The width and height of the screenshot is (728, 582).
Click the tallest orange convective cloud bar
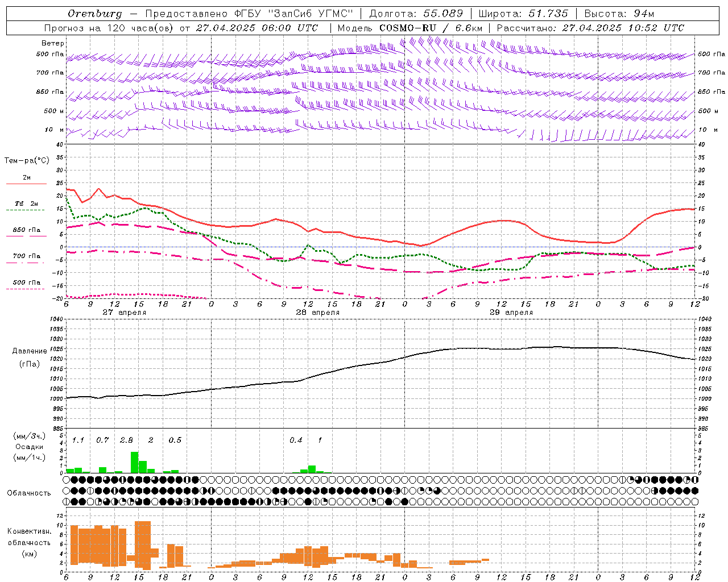(x=147, y=545)
